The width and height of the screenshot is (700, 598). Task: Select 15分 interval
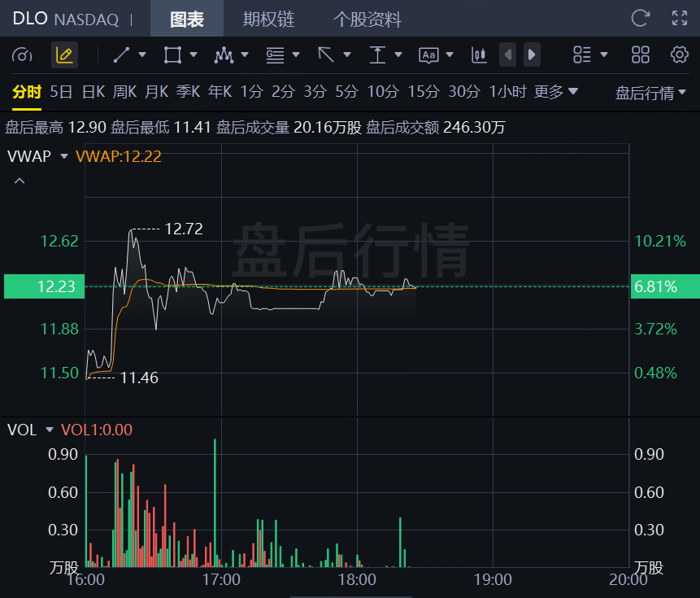click(424, 92)
